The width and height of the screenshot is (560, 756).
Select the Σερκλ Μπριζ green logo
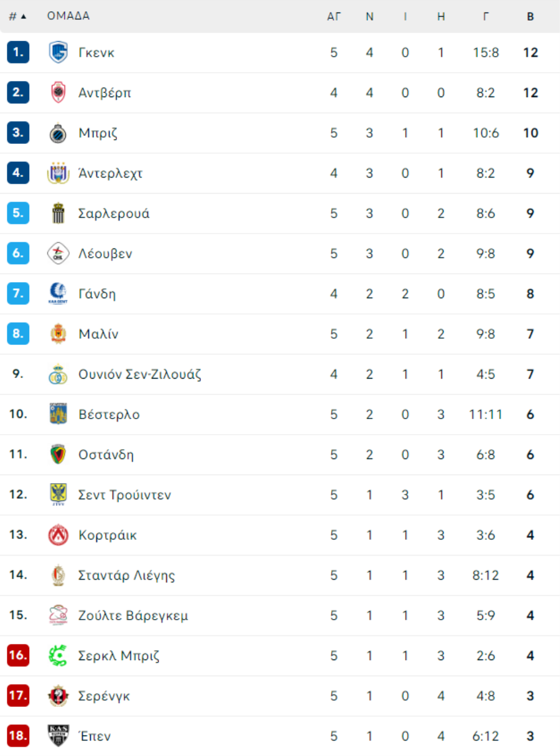[58, 656]
